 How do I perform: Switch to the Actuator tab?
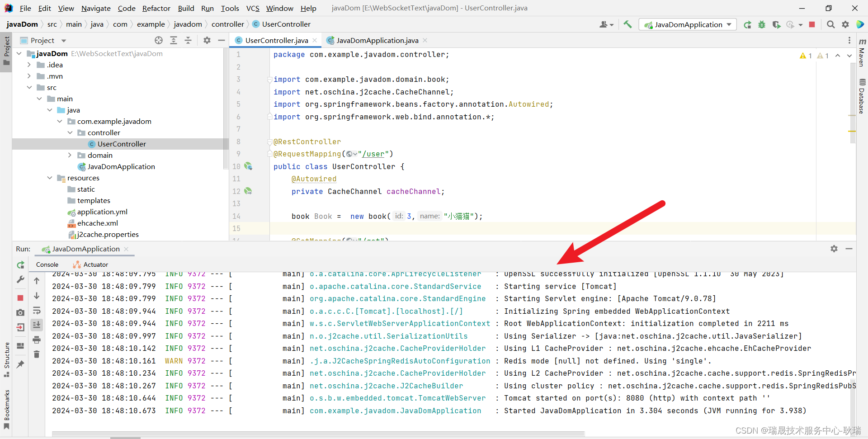click(x=90, y=264)
